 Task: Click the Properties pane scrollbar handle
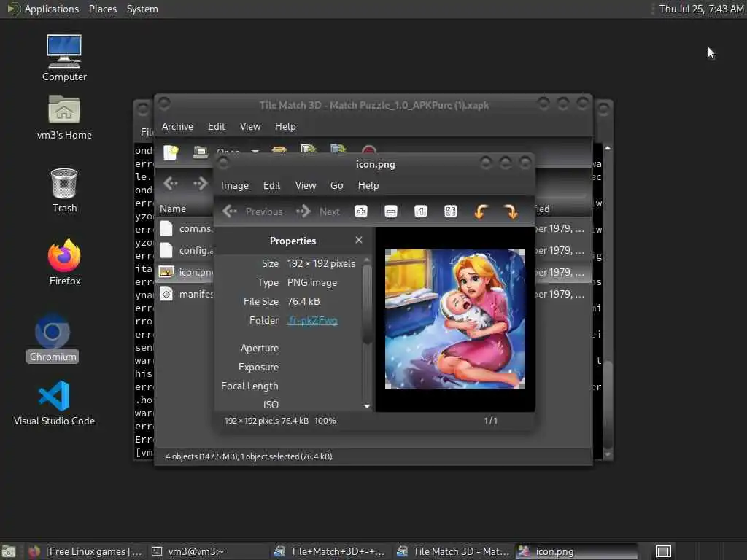367,304
